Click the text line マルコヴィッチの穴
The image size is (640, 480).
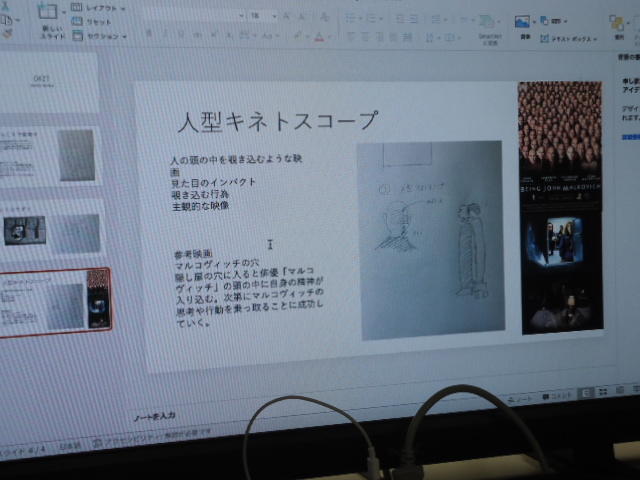click(217, 264)
